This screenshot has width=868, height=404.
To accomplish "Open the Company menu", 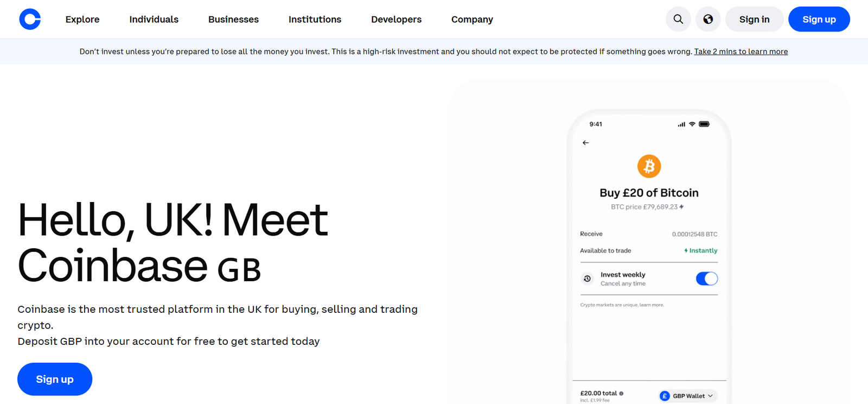I will 472,19.
